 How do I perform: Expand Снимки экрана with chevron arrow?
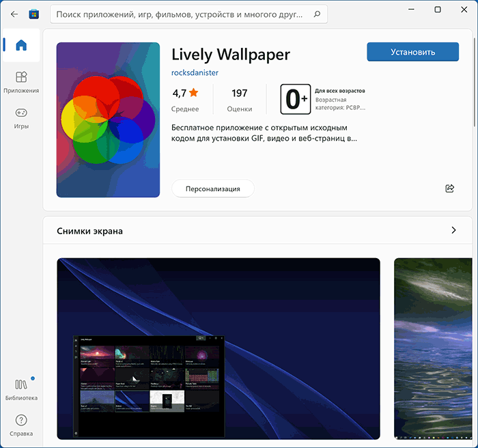tap(453, 230)
